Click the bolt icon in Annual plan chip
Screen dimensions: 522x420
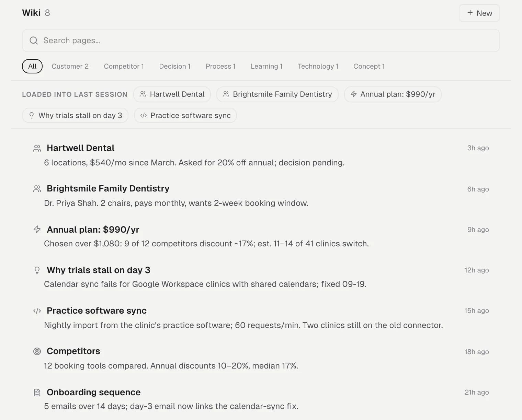354,94
